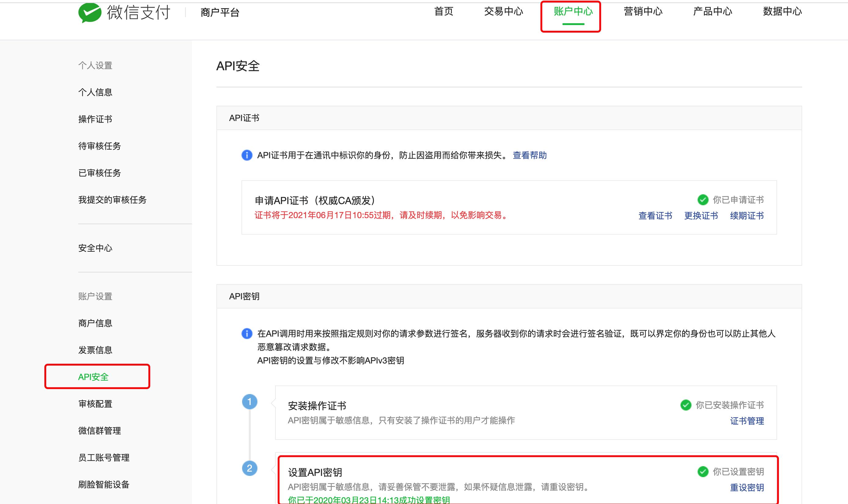This screenshot has height=504, width=848.
Task: Open 微信群管理 in the sidebar
Action: click(100, 430)
